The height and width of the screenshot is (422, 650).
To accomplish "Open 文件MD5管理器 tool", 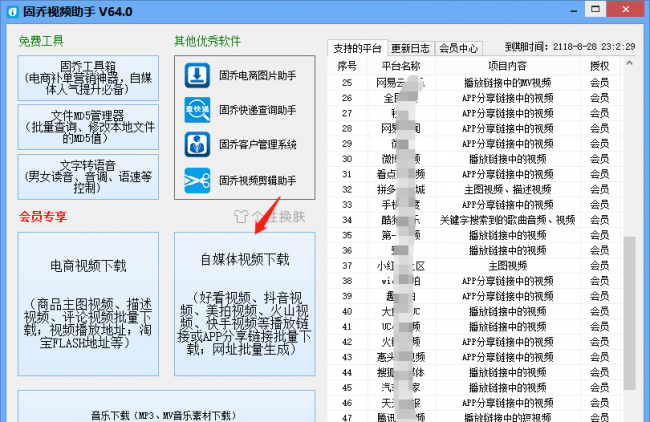I will 88,127.
